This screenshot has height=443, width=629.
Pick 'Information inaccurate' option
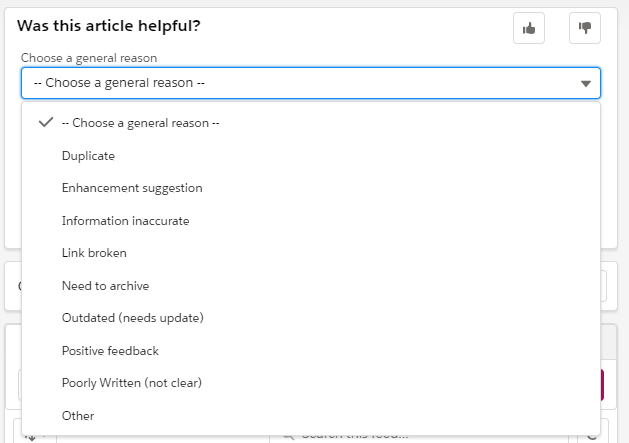click(x=125, y=221)
